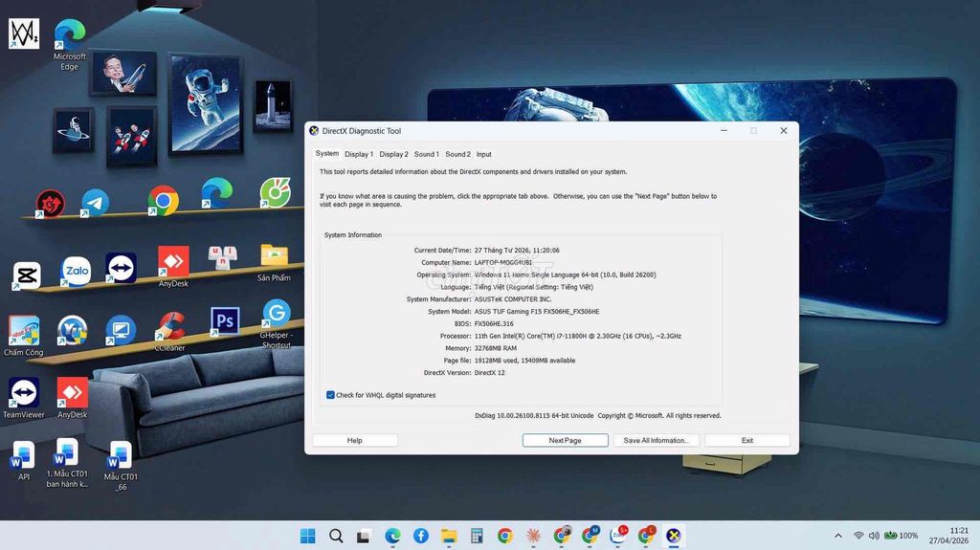The width and height of the screenshot is (980, 550).
Task: Click the Help button in DxDiag
Action: click(354, 441)
